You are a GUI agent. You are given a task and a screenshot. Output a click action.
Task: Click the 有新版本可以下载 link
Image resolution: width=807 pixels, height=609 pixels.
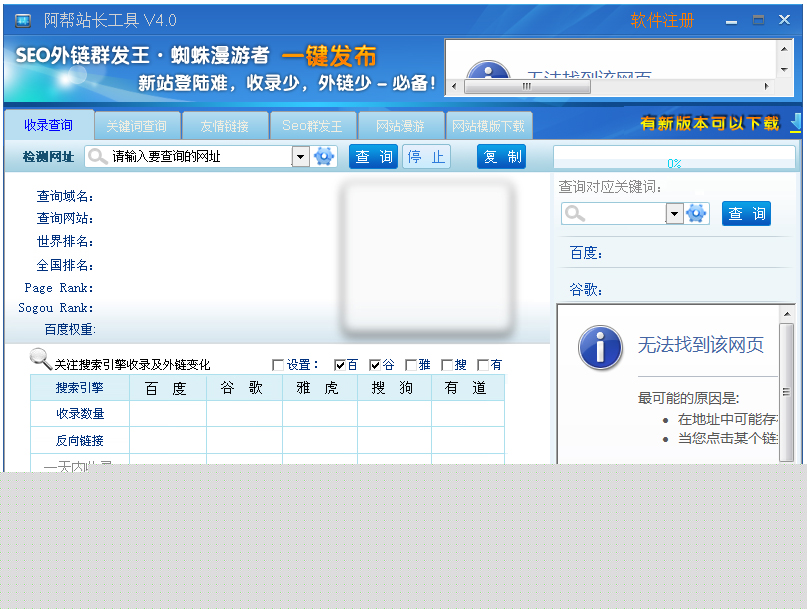pos(710,124)
